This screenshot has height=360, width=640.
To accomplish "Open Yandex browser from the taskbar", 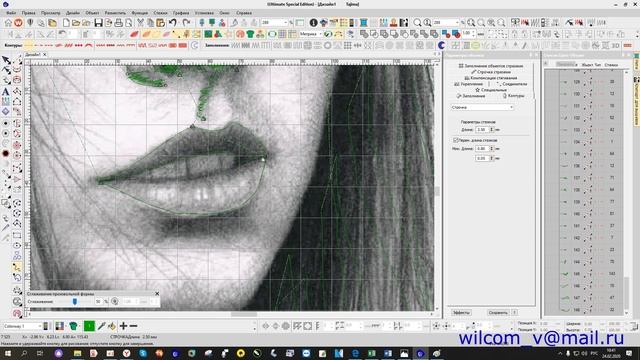I will [126, 353].
